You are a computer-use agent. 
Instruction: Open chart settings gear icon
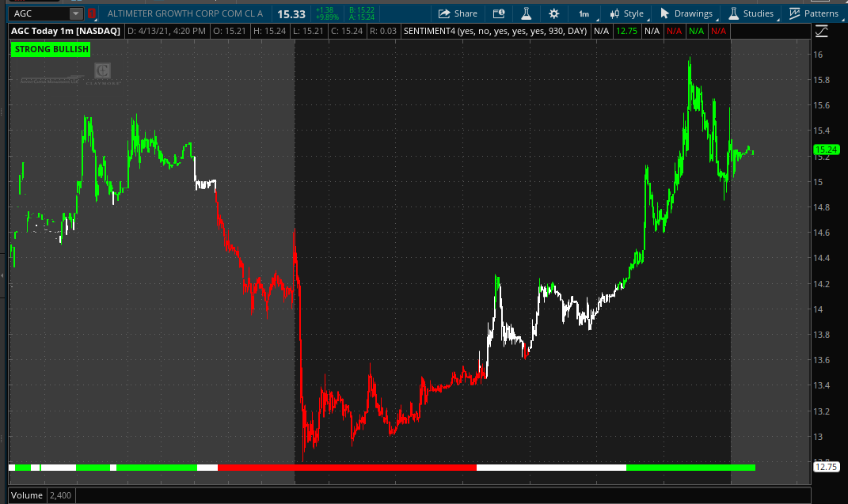[x=553, y=13]
